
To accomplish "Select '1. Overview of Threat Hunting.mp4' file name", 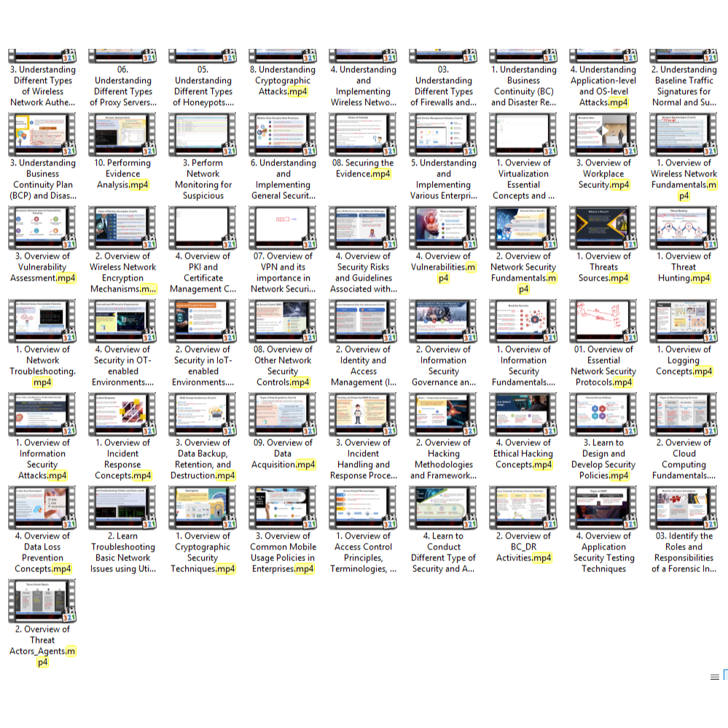I will 684,267.
